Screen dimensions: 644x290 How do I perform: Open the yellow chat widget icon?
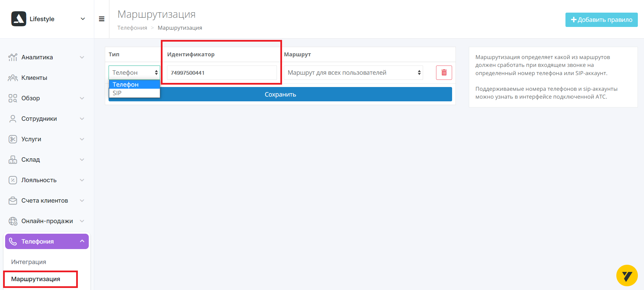627,276
